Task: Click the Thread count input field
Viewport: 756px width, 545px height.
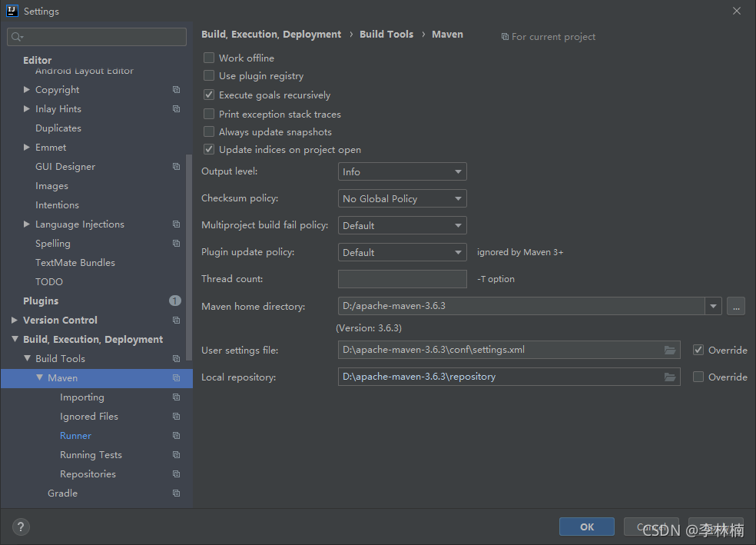Action: pyautogui.click(x=402, y=279)
